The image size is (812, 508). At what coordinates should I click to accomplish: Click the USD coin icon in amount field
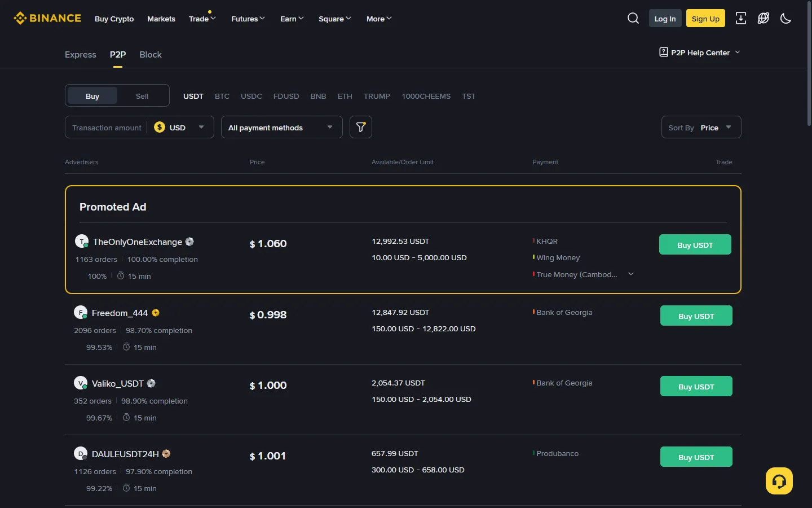click(160, 127)
